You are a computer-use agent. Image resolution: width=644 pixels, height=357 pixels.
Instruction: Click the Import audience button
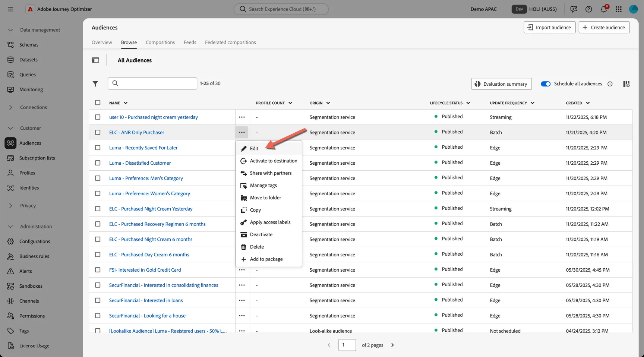click(550, 27)
